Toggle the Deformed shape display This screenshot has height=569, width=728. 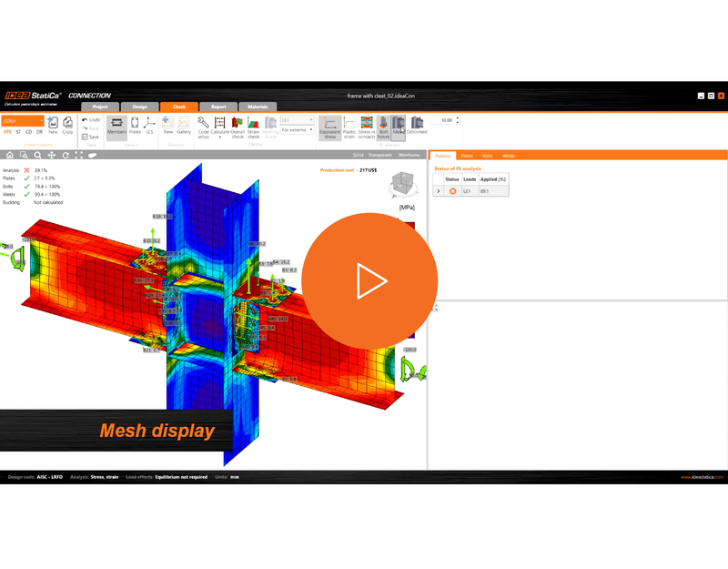417,126
